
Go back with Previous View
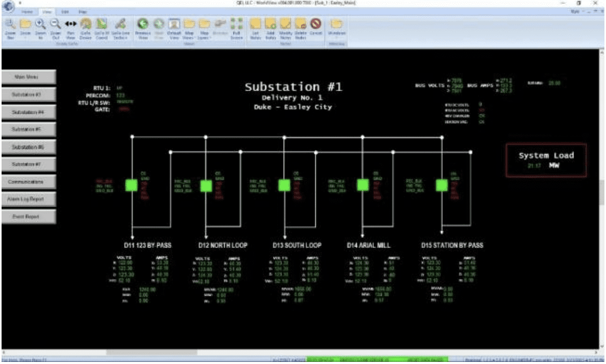(x=143, y=28)
